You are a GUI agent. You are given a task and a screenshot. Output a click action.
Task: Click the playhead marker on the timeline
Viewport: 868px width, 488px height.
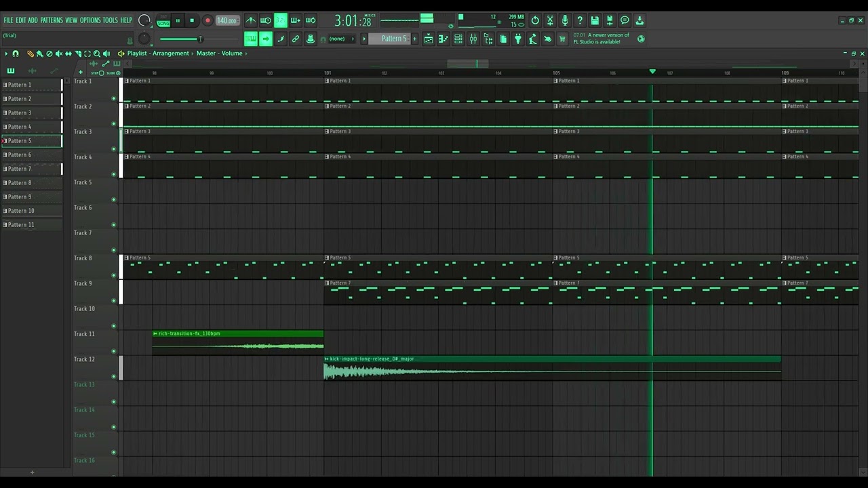(x=652, y=71)
